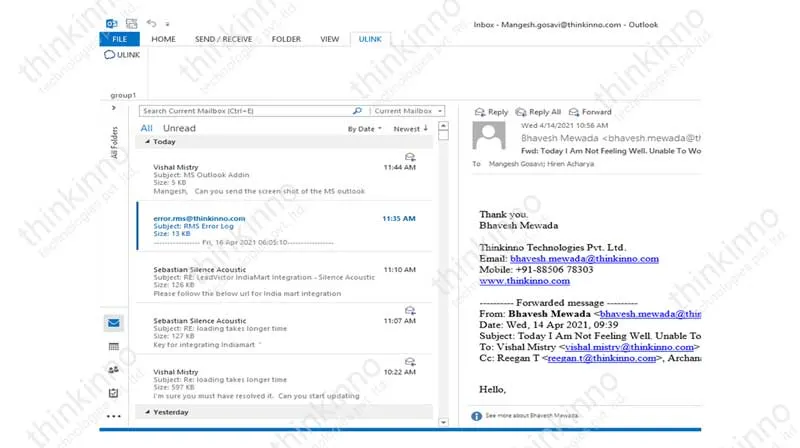The height and width of the screenshot is (448, 800).
Task: Click in the Search Current Mailbox field
Action: (x=245, y=111)
